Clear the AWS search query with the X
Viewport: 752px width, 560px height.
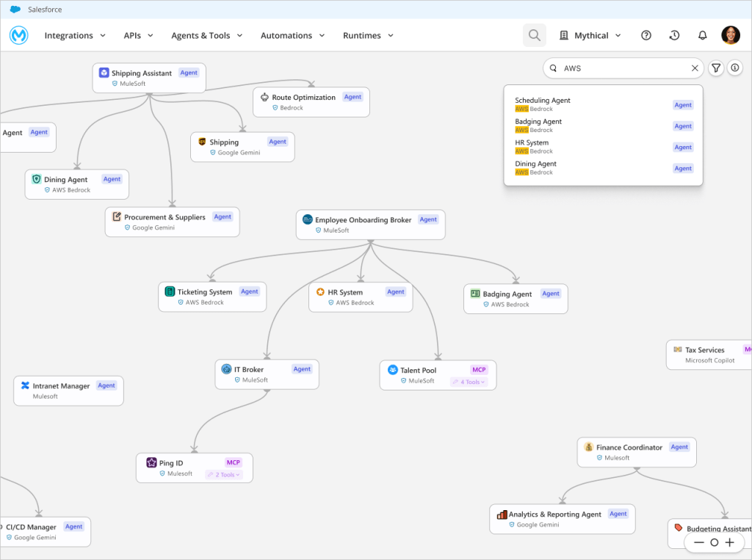coord(695,68)
